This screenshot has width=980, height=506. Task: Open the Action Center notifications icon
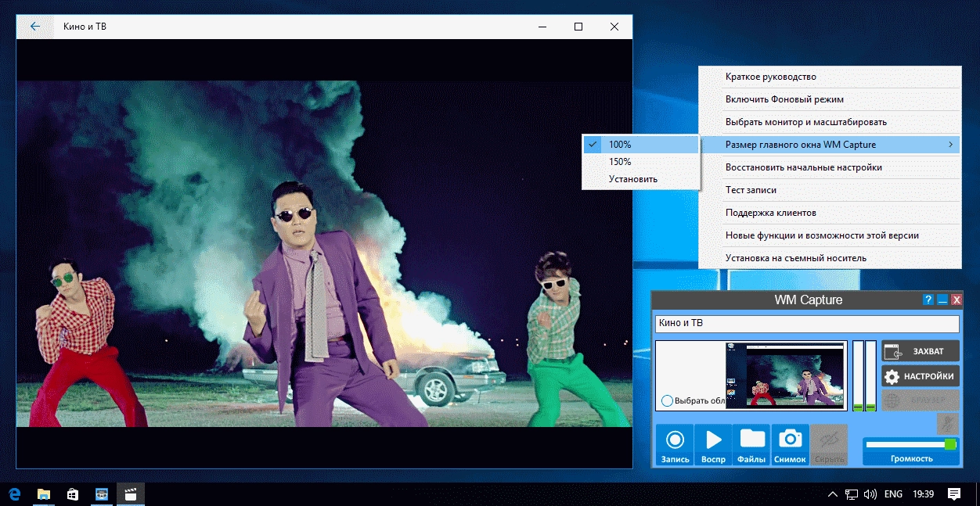click(954, 493)
